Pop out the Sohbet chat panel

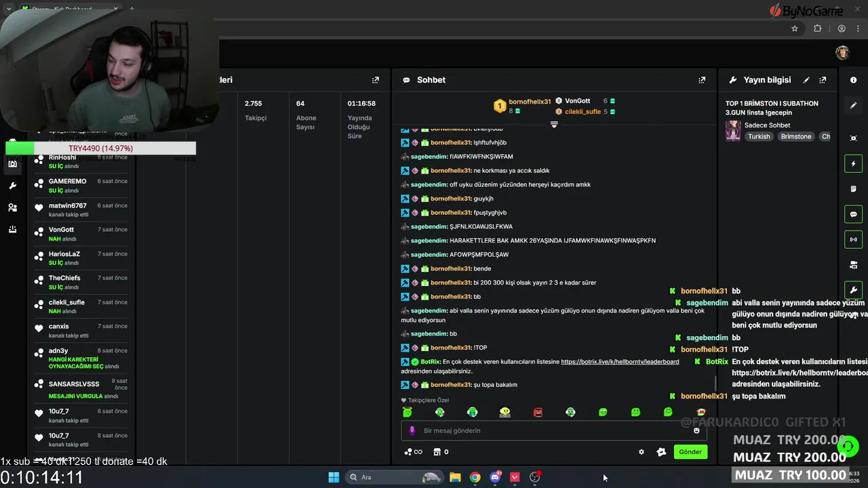702,80
